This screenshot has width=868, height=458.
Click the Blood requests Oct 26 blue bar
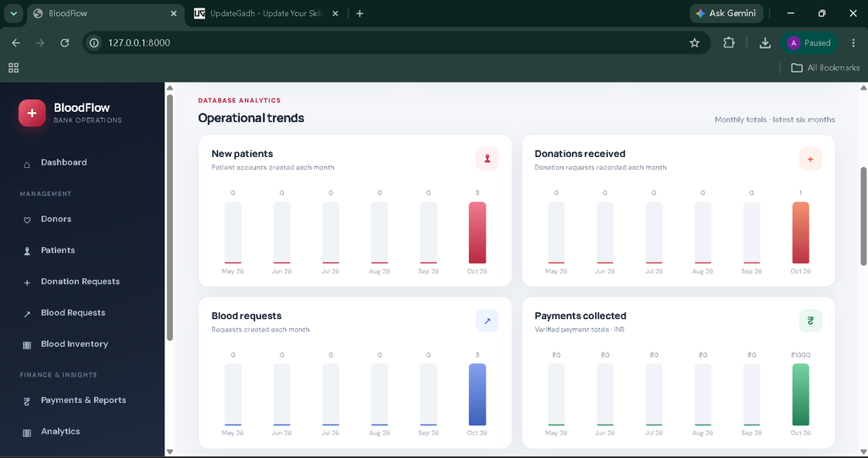[x=477, y=394]
